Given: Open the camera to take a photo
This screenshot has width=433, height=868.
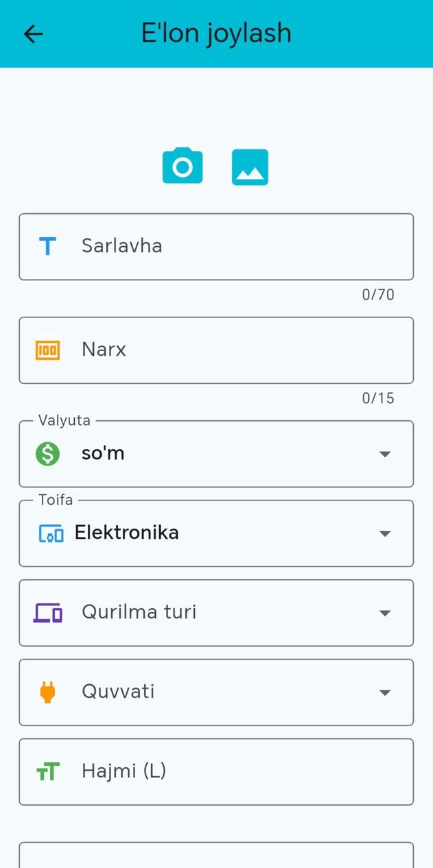Looking at the screenshot, I should pos(182,166).
